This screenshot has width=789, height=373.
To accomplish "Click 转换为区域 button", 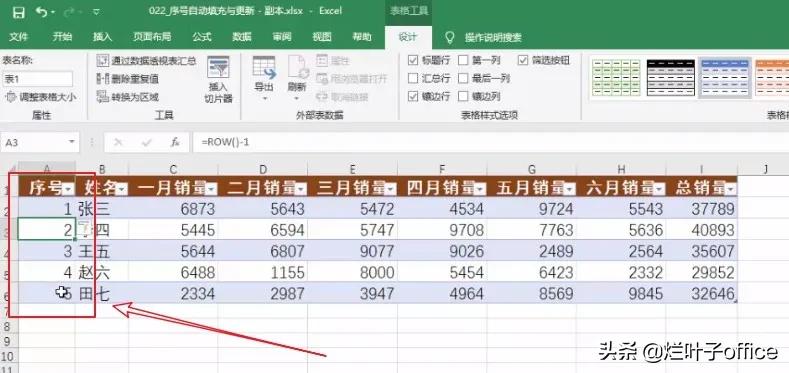I will [x=128, y=97].
